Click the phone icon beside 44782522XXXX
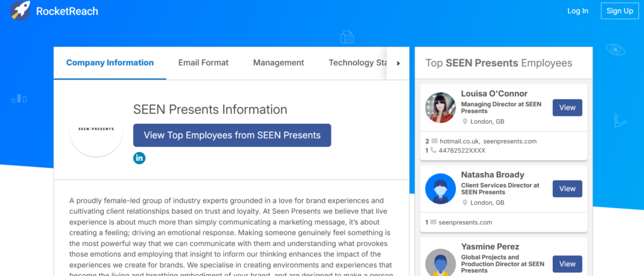The width and height of the screenshot is (644, 276). 433,150
